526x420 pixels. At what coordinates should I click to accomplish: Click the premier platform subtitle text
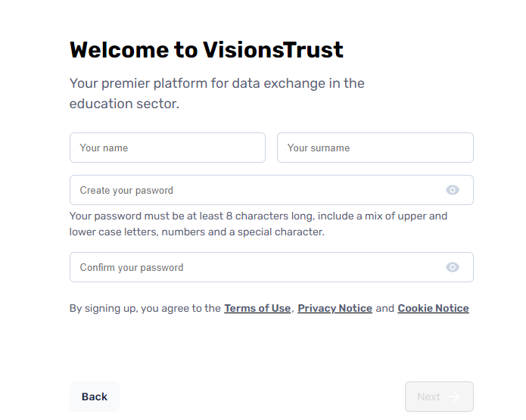[x=216, y=93]
